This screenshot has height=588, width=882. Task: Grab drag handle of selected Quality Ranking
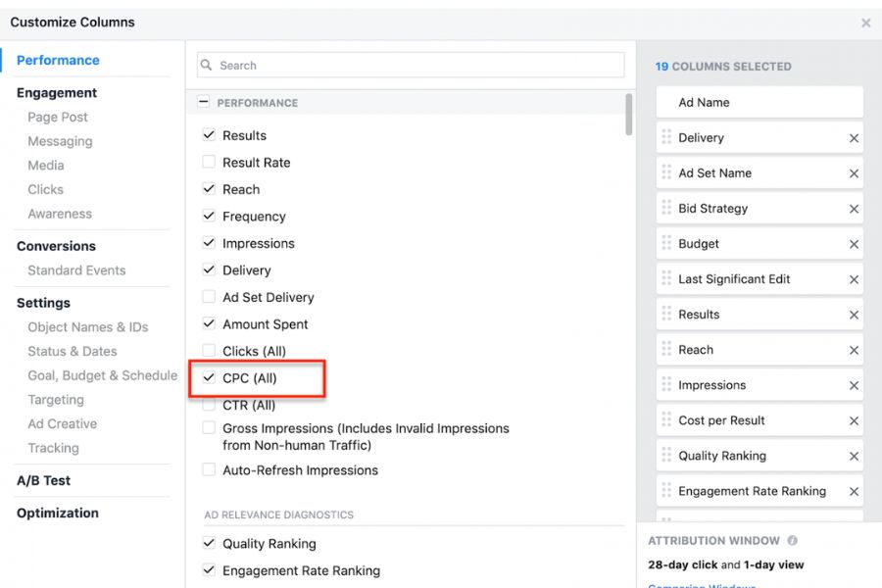click(x=666, y=455)
